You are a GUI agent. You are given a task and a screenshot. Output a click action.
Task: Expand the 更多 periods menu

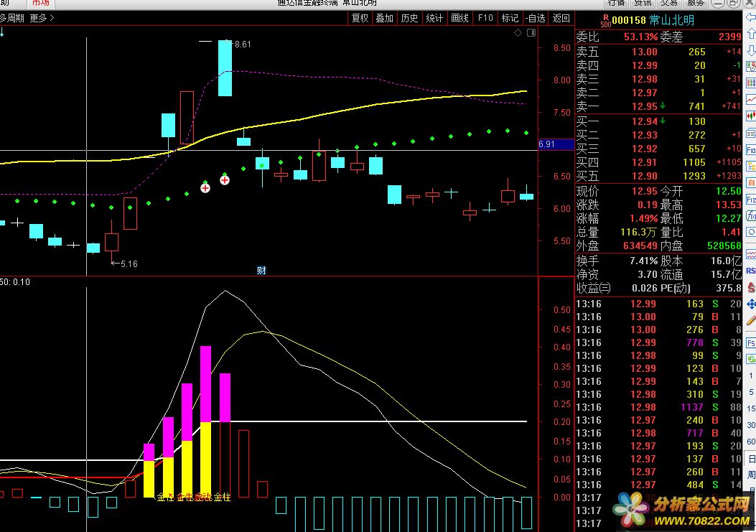(42, 18)
